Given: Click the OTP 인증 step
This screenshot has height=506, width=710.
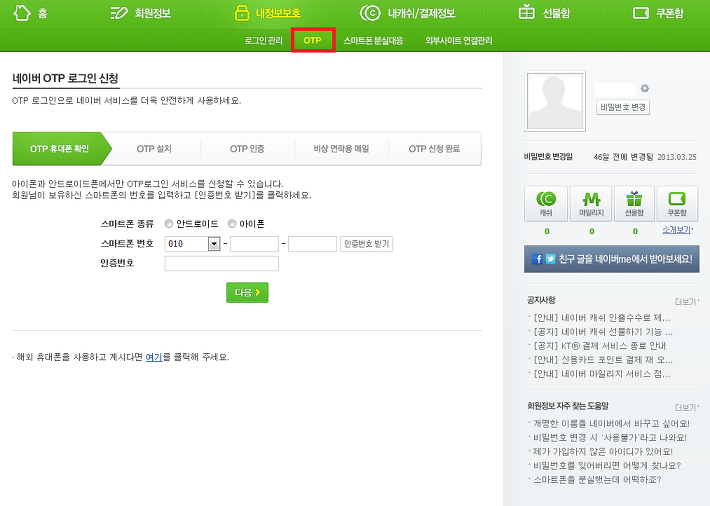Looking at the screenshot, I should coord(247,149).
